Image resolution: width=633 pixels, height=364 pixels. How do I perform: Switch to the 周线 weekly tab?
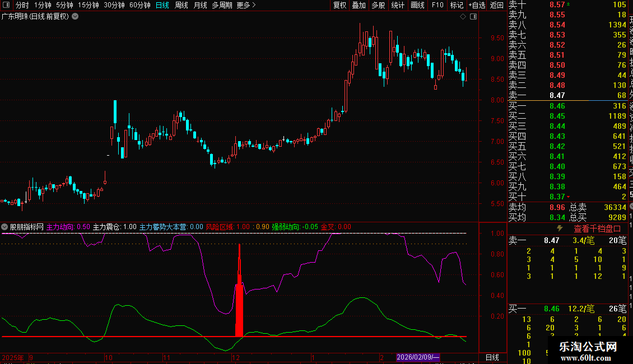[x=181, y=5]
